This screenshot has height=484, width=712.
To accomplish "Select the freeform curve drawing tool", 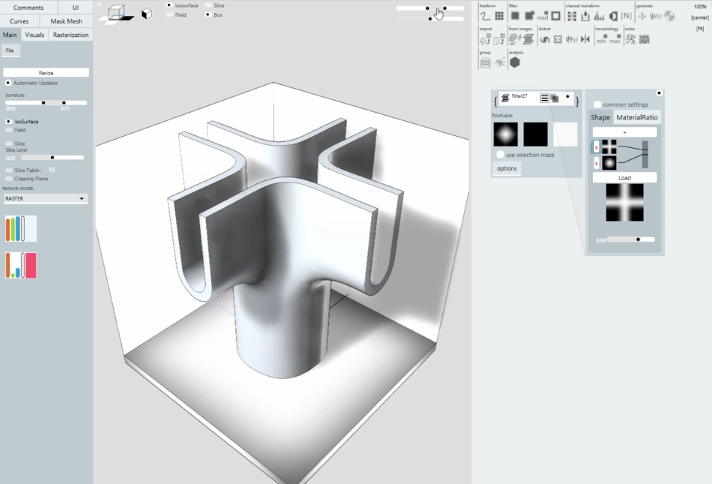I will pos(485,16).
